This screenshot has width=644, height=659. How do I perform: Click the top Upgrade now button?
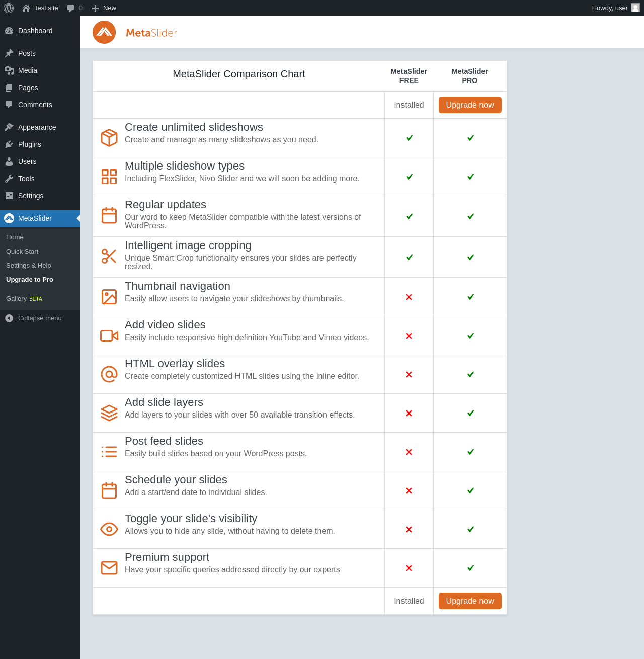[x=470, y=105]
